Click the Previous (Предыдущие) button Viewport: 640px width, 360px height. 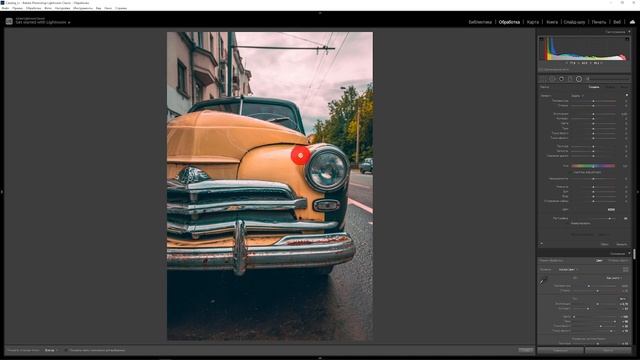tap(560, 350)
